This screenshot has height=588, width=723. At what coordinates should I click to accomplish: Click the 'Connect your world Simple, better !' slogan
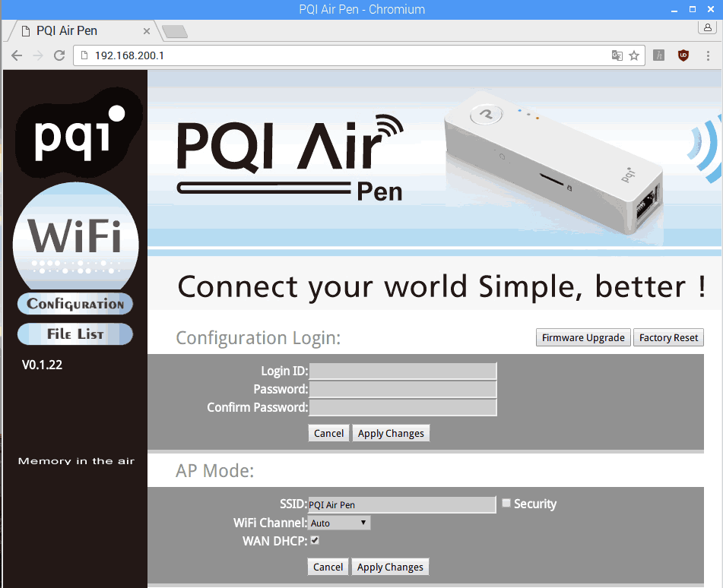pos(441,286)
